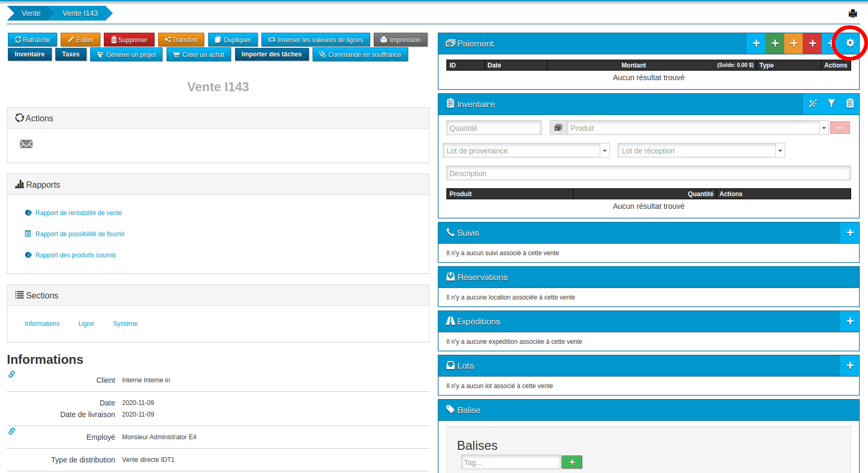Click the envelope icon under Actions

coord(26,144)
